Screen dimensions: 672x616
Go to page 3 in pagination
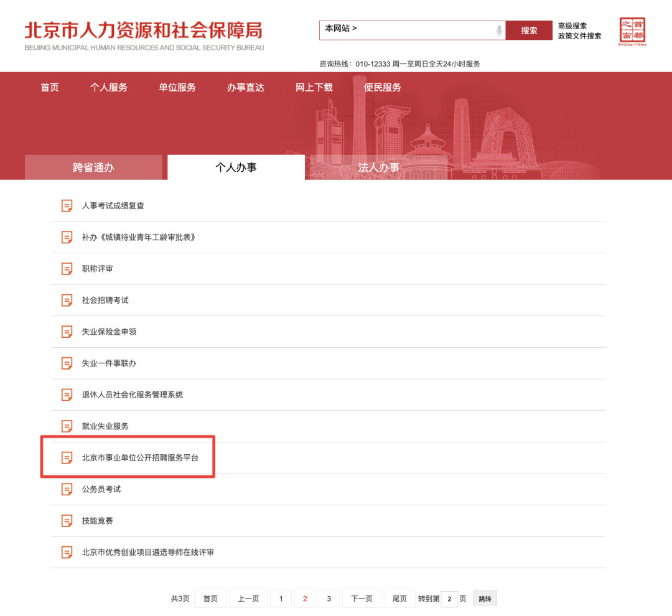point(329,598)
